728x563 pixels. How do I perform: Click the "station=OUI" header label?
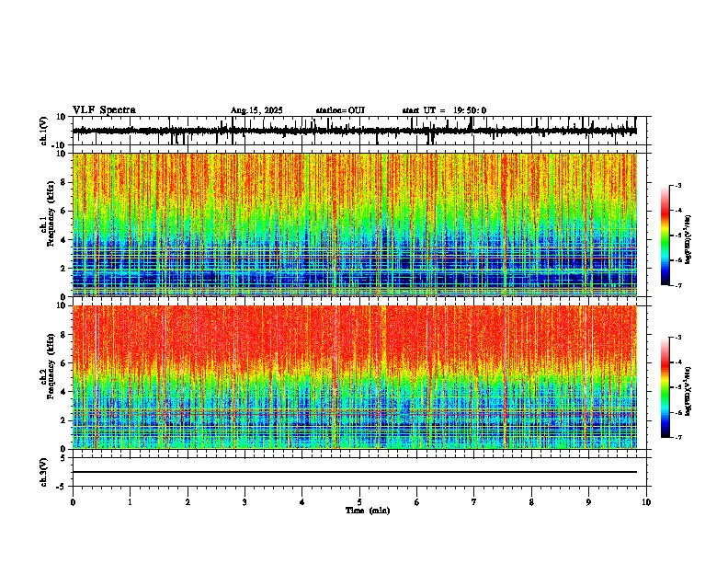pos(340,110)
